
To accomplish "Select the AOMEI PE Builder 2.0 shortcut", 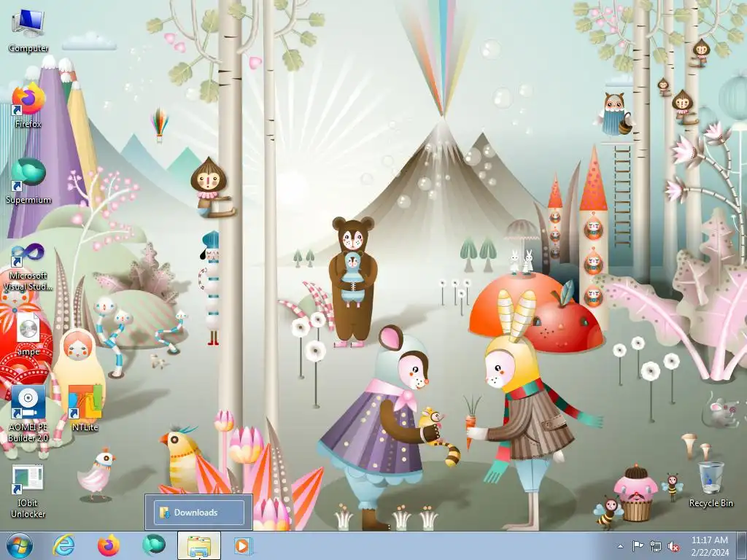I will [x=28, y=414].
